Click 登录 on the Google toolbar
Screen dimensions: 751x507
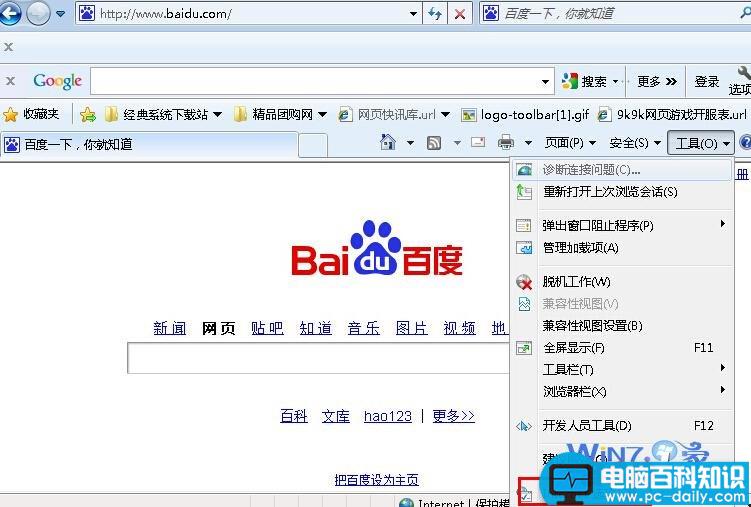click(707, 82)
